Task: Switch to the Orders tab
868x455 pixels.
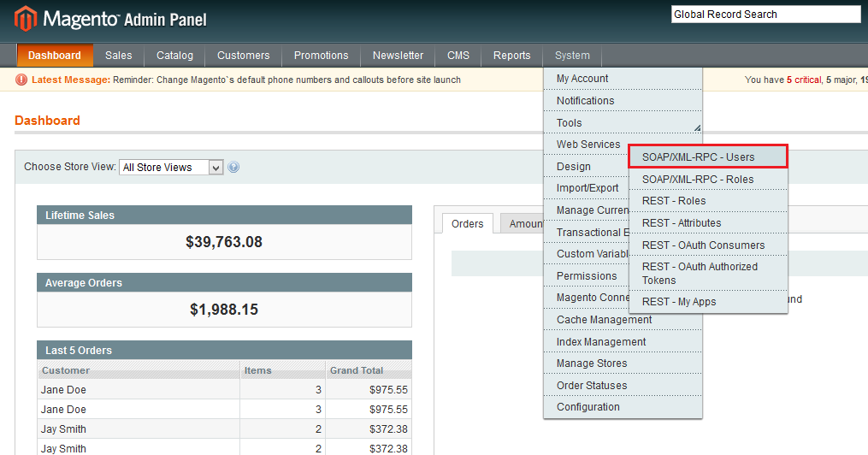Action: click(x=467, y=223)
